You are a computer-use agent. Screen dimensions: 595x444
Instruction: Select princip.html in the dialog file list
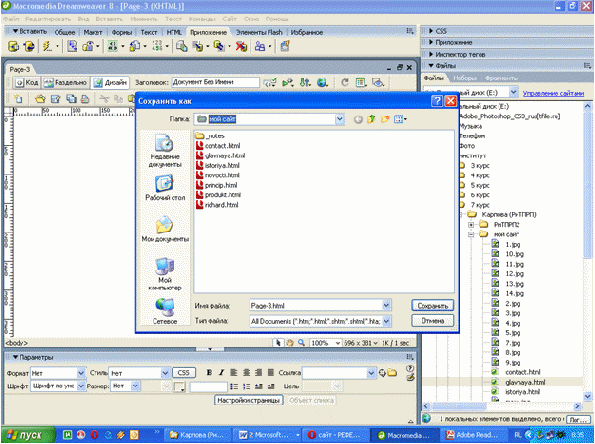point(217,185)
